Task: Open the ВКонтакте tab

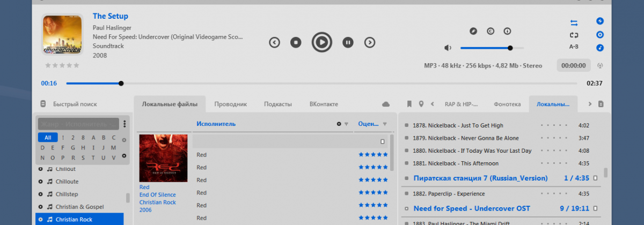Action: [x=324, y=104]
